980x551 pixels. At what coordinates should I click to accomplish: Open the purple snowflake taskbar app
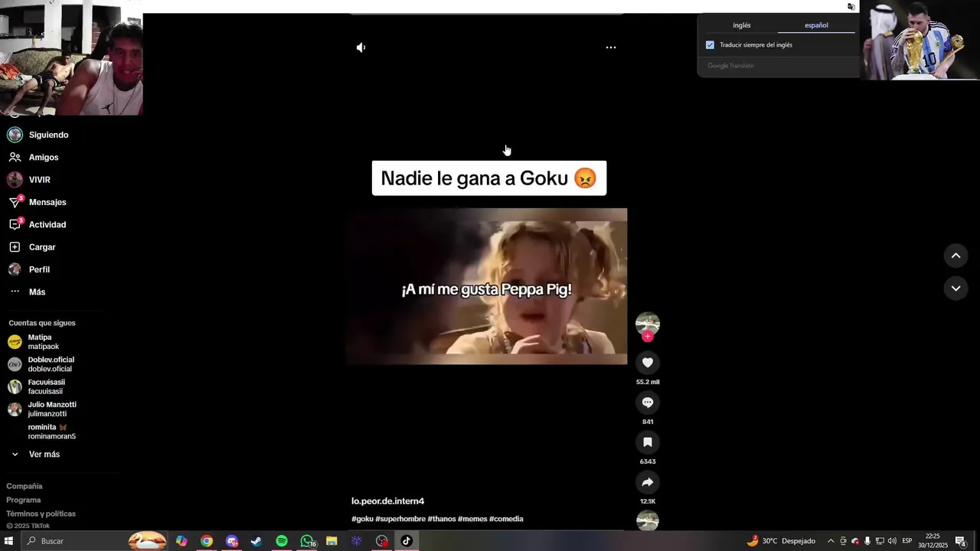point(357,541)
